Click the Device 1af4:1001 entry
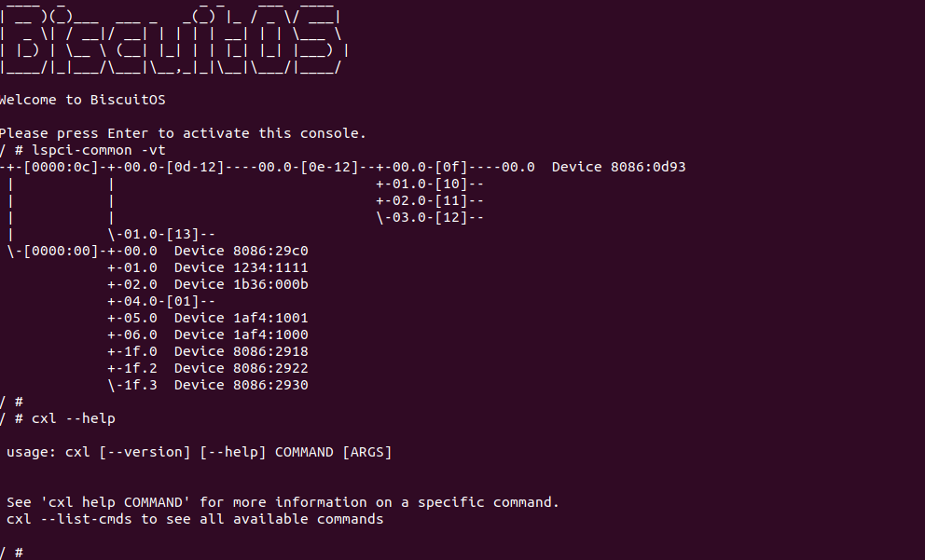Viewport: 925px width, 560px height. coord(241,318)
